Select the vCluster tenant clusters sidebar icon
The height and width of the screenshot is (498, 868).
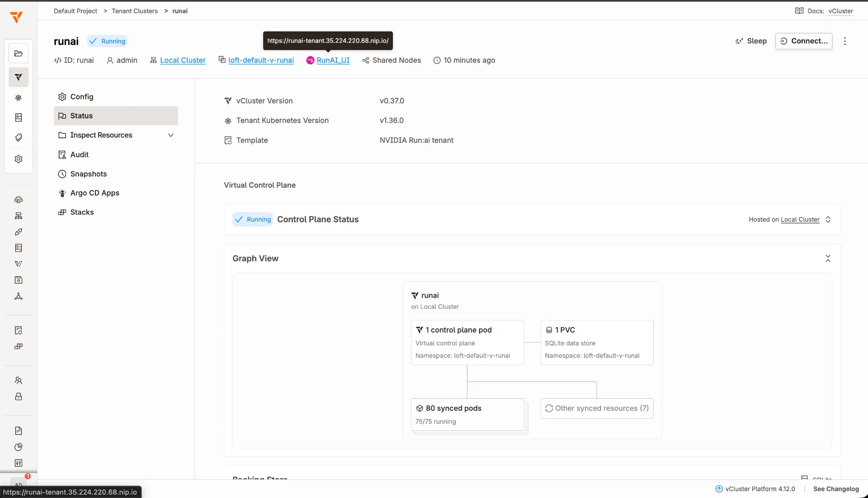click(18, 77)
